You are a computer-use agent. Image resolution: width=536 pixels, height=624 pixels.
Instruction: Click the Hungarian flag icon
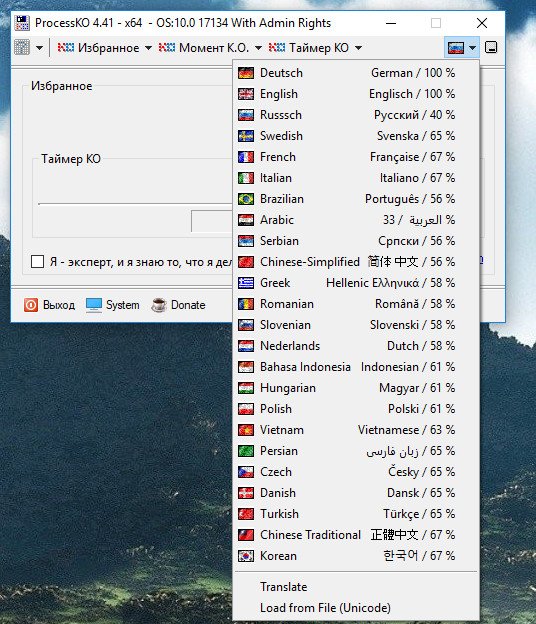pyautogui.click(x=246, y=388)
